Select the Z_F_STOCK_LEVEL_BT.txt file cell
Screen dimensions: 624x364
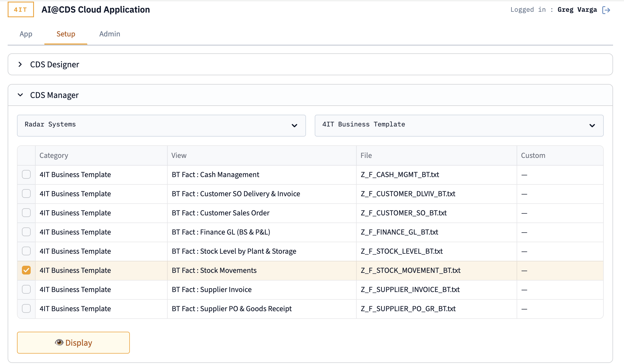tap(402, 251)
